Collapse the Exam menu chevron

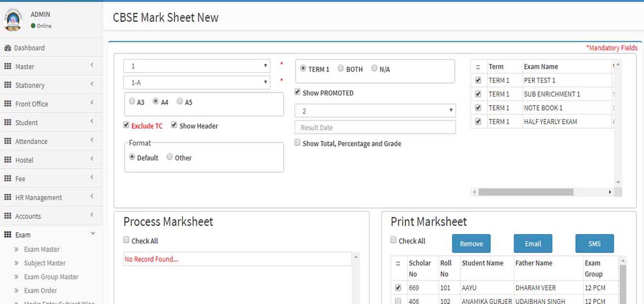pyautogui.click(x=92, y=233)
